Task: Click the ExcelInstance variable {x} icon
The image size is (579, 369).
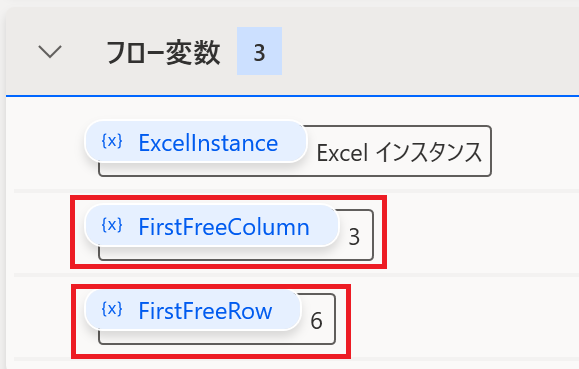Action: click(x=112, y=141)
